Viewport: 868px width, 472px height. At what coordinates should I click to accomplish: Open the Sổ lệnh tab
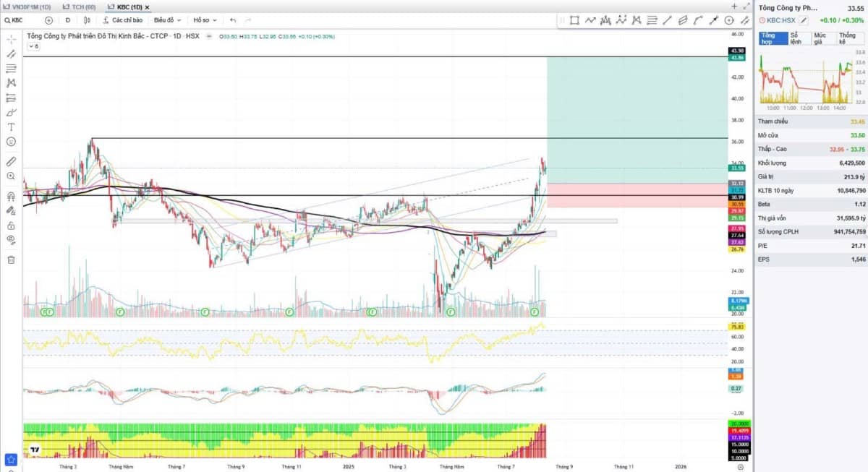tap(797, 38)
